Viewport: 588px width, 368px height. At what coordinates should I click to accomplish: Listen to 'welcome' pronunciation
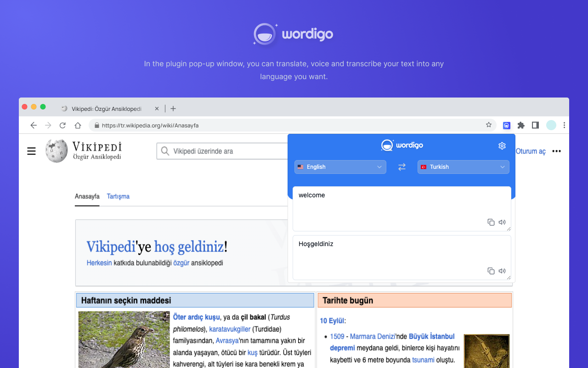pos(502,222)
